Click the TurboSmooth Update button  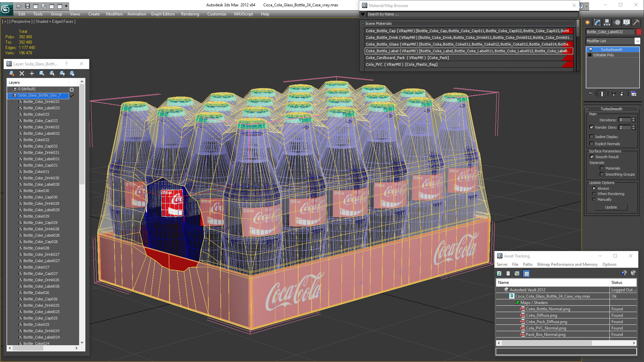tap(611, 207)
